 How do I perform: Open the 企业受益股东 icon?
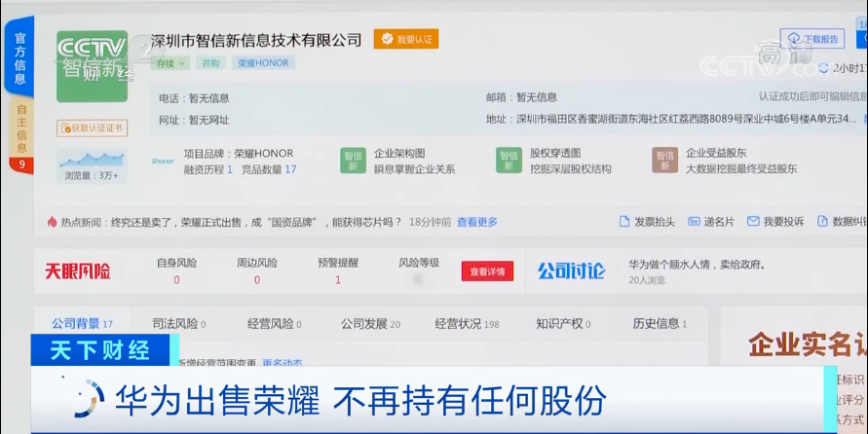[x=664, y=161]
